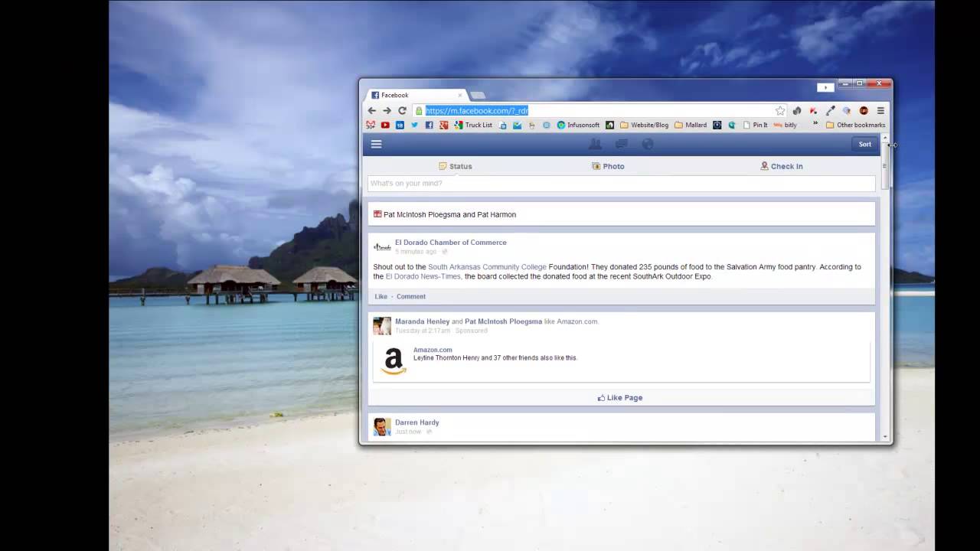Viewport: 980px width, 551px height.
Task: Open the Amazon.com page link
Action: tap(433, 350)
